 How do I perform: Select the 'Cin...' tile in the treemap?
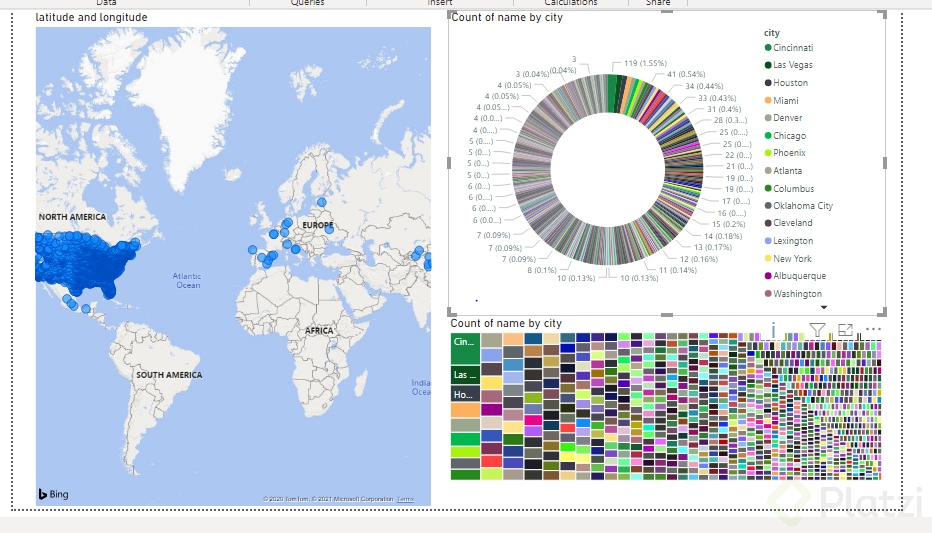coord(465,348)
